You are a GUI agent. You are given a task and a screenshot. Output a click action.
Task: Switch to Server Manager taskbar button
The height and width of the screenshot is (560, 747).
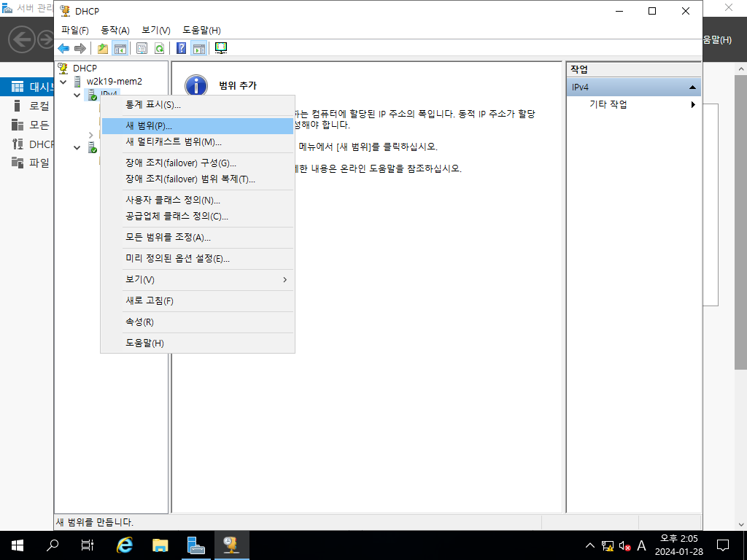point(196,545)
